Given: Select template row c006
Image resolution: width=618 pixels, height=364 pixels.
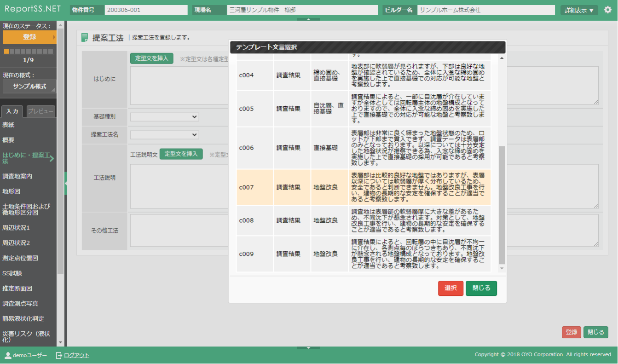Looking at the screenshot, I should coord(364,148).
